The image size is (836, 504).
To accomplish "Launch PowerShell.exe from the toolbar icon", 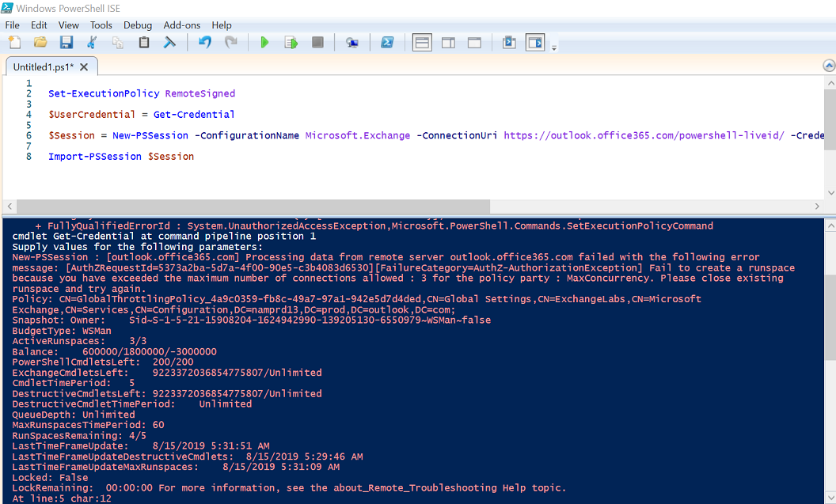I will point(387,42).
